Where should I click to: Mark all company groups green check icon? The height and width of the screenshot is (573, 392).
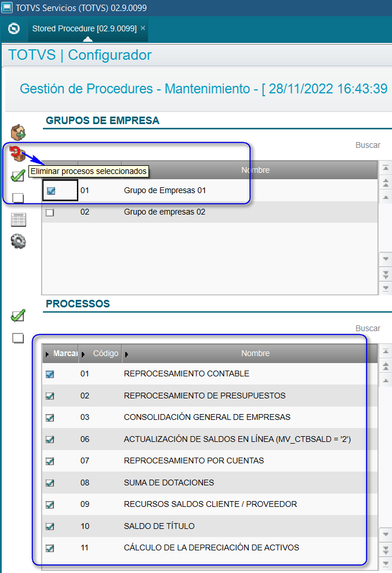[18, 176]
